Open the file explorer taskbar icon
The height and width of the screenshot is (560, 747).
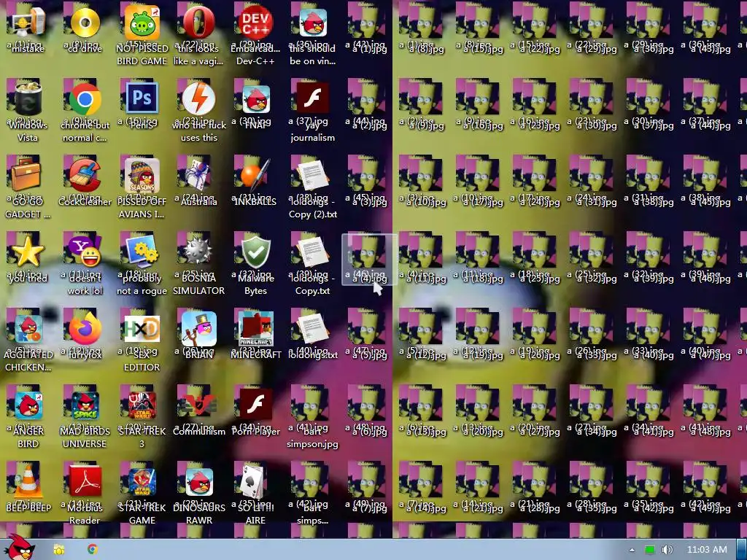[x=58, y=550]
